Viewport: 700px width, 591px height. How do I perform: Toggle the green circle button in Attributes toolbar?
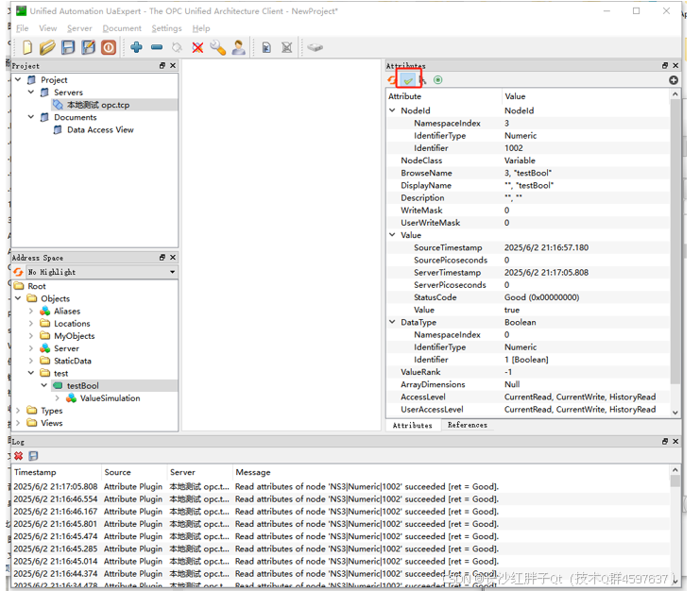pos(437,80)
